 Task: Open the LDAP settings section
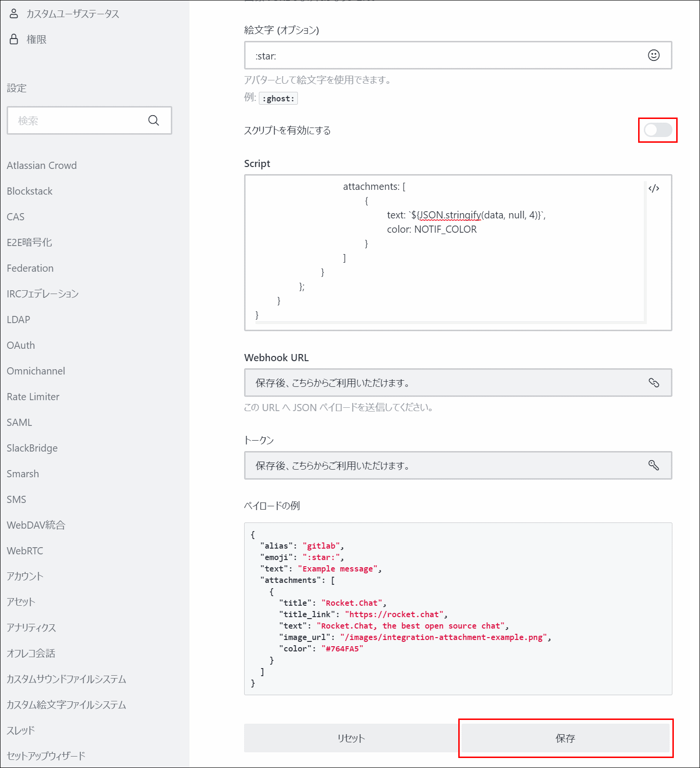[x=19, y=319]
